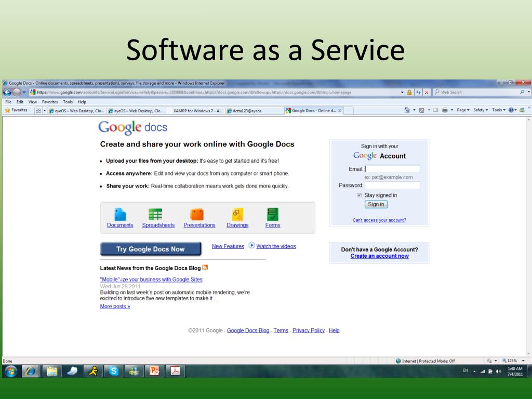Click the PowerPoint taskbar icon
The image size is (532, 399).
point(154,371)
